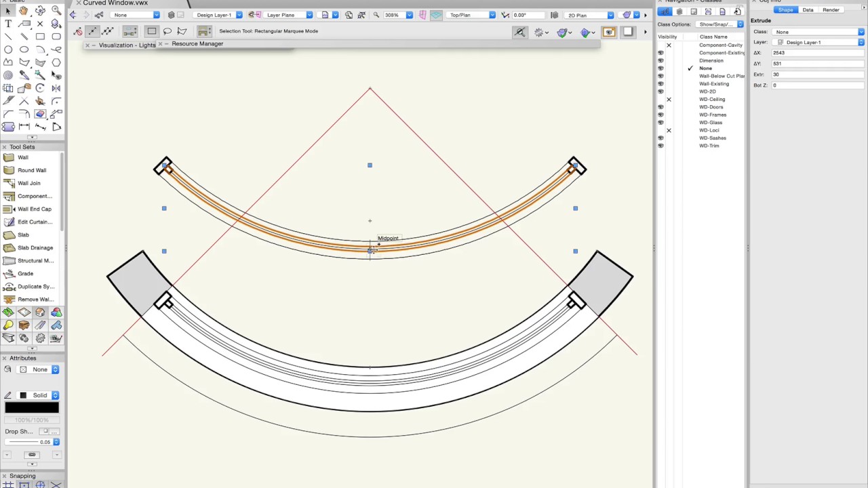Open the 308% zoom level dropdown

pos(397,15)
